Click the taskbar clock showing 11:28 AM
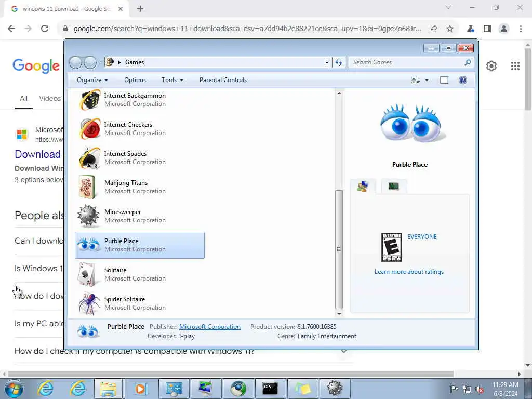Viewport: 532px width, 399px height. coord(505,389)
